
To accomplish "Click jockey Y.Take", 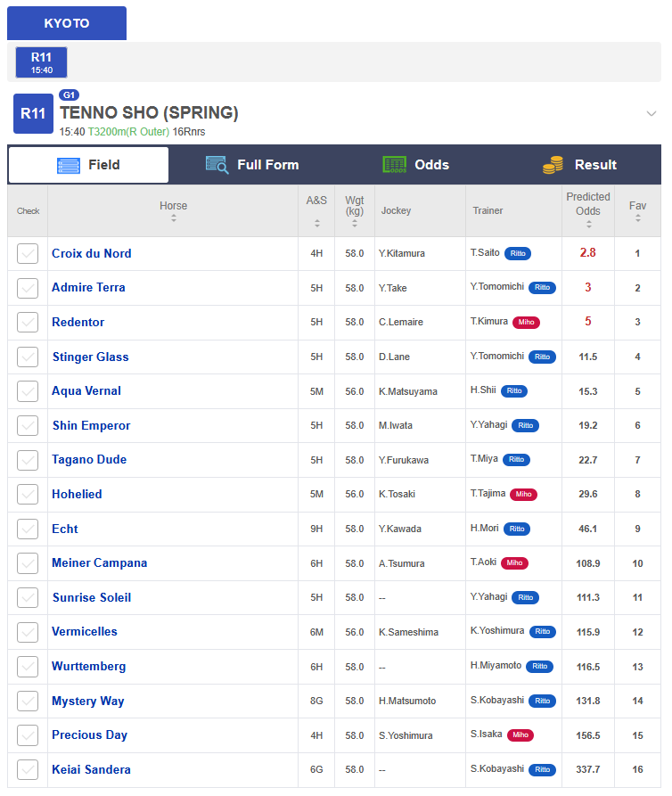I will point(393,288).
